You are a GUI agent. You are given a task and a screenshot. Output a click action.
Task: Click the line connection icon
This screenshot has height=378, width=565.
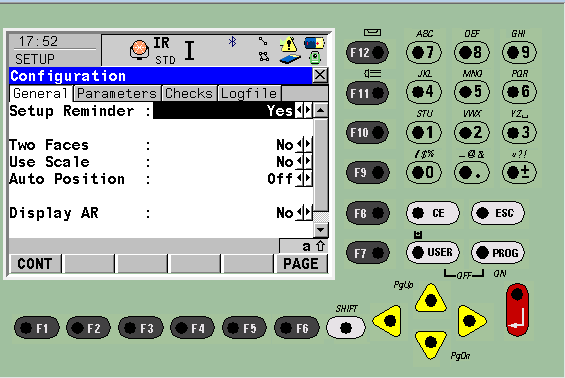pos(263,41)
